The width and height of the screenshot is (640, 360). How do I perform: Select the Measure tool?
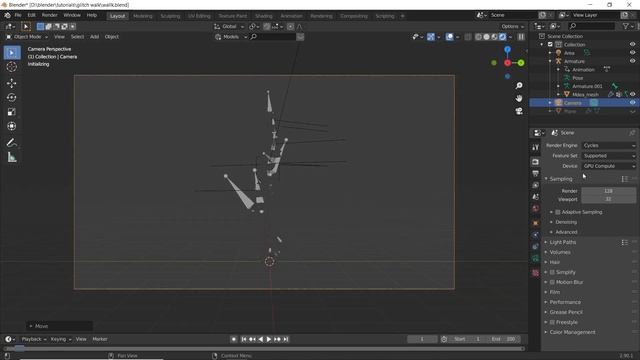pyautogui.click(x=11, y=158)
